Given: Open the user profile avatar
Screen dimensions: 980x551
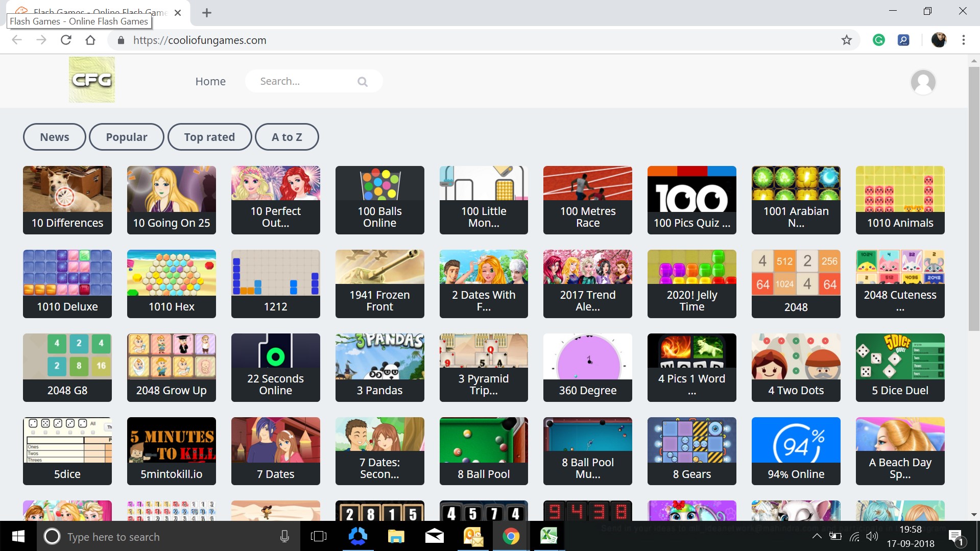Looking at the screenshot, I should coord(922,82).
